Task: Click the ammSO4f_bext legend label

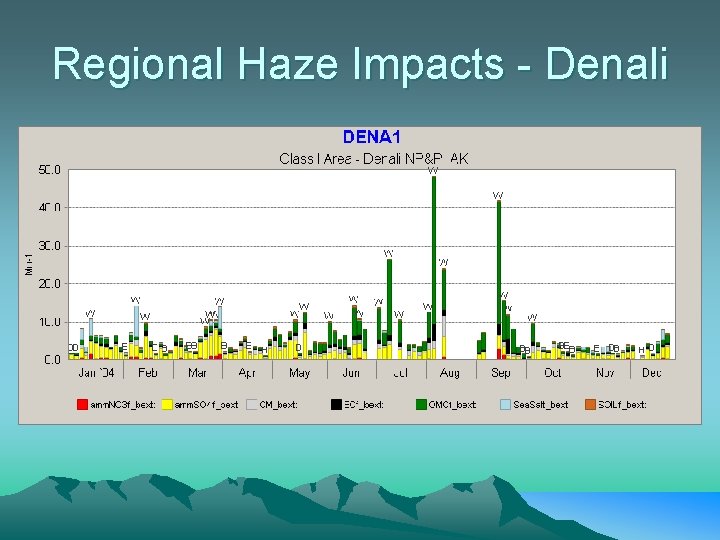Action: coord(207,405)
